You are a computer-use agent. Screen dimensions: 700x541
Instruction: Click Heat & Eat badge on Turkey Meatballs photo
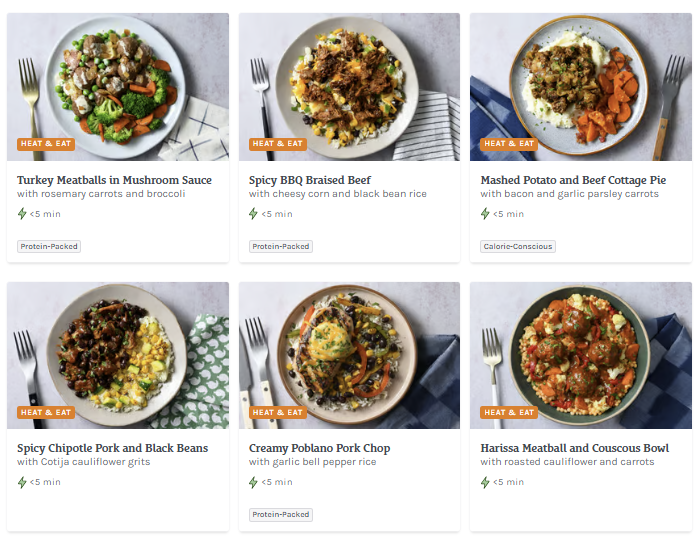click(46, 144)
